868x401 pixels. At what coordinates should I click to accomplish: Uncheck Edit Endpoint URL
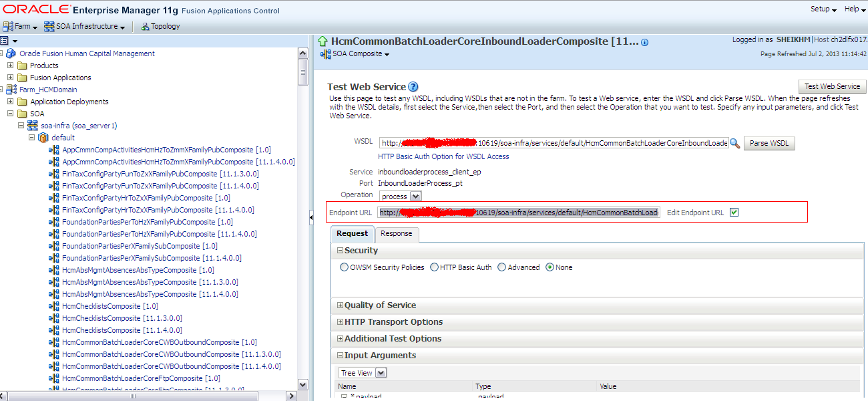pos(733,212)
